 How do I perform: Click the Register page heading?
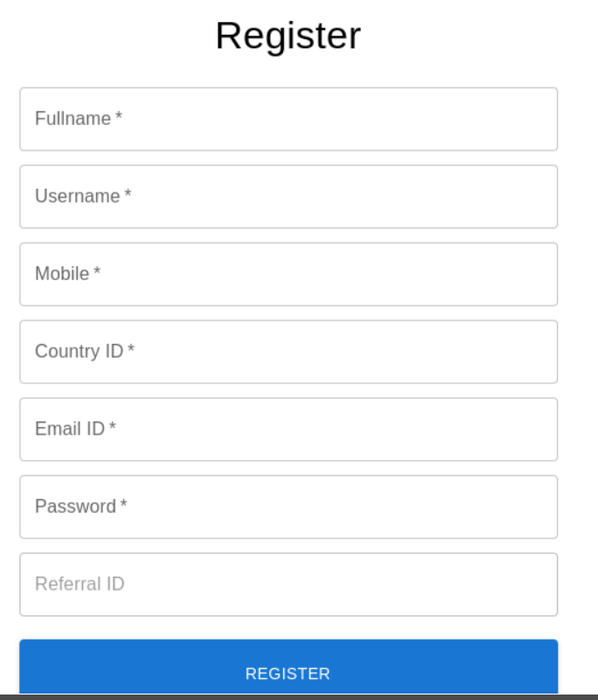(x=288, y=36)
